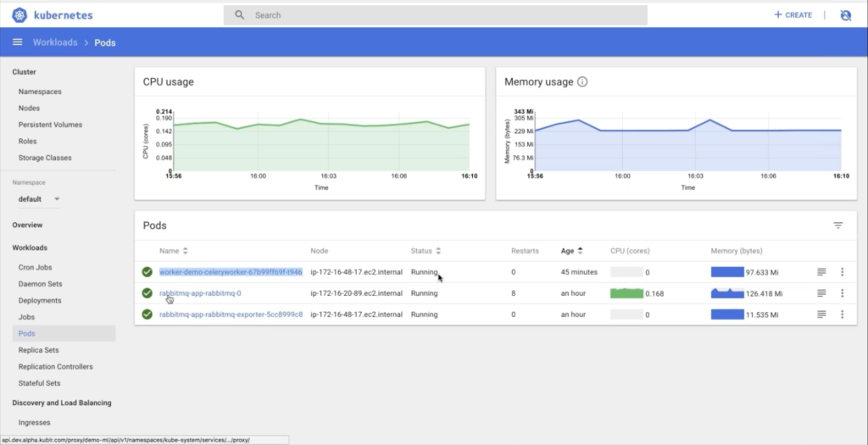Open Ingresses in the sidebar
The height and width of the screenshot is (445, 868).
tap(34, 422)
